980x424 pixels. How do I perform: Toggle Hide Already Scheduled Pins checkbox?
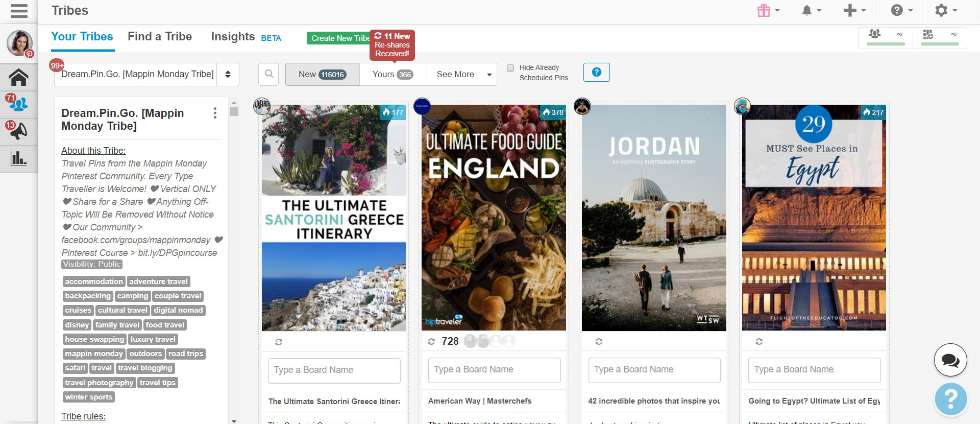(510, 68)
